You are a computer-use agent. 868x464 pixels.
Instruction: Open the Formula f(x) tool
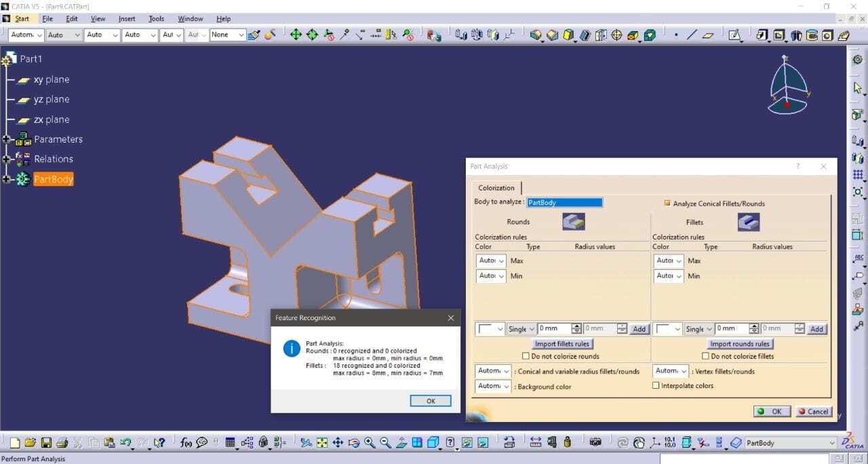pyautogui.click(x=186, y=443)
